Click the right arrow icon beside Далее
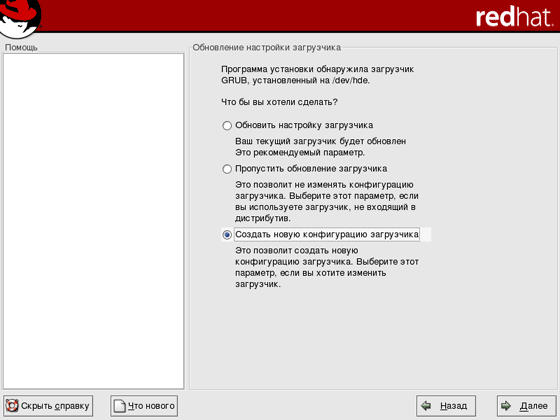The height and width of the screenshot is (420, 560). coord(506,406)
